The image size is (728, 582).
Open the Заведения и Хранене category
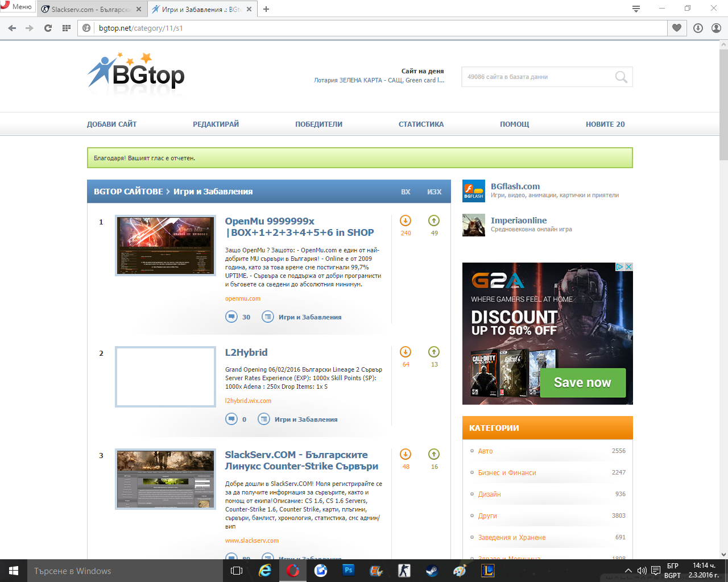pyautogui.click(x=511, y=537)
